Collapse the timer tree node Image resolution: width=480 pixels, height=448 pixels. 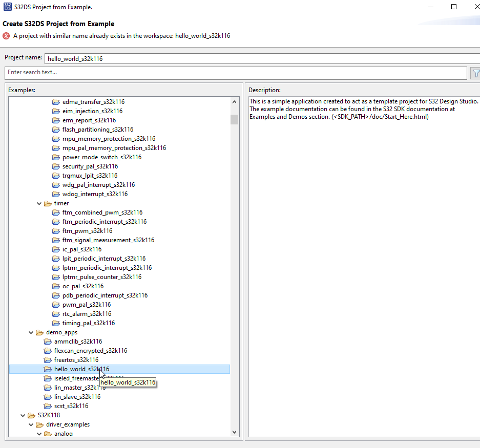click(39, 203)
